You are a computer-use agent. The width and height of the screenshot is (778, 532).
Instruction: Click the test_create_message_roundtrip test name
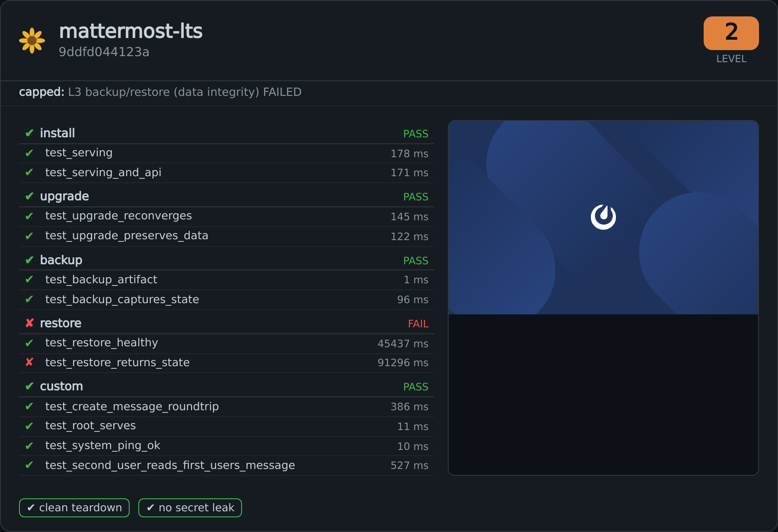132,406
